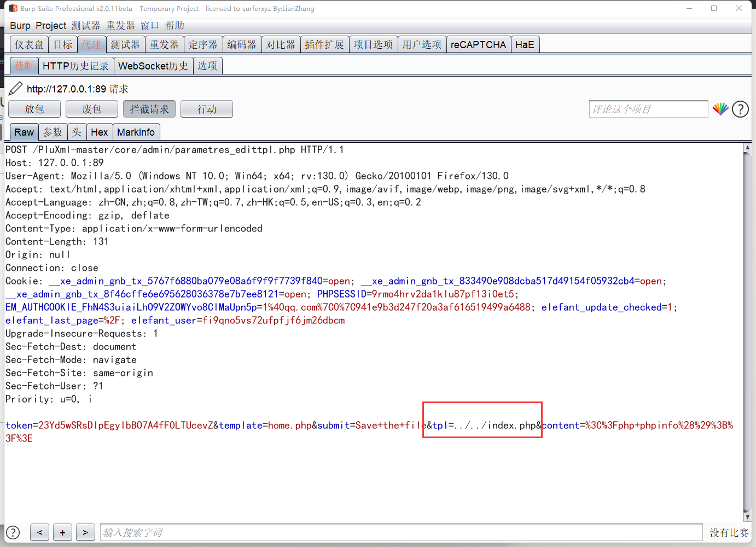Click the bottom-left question mark help icon
756x547 pixels.
coord(13,532)
